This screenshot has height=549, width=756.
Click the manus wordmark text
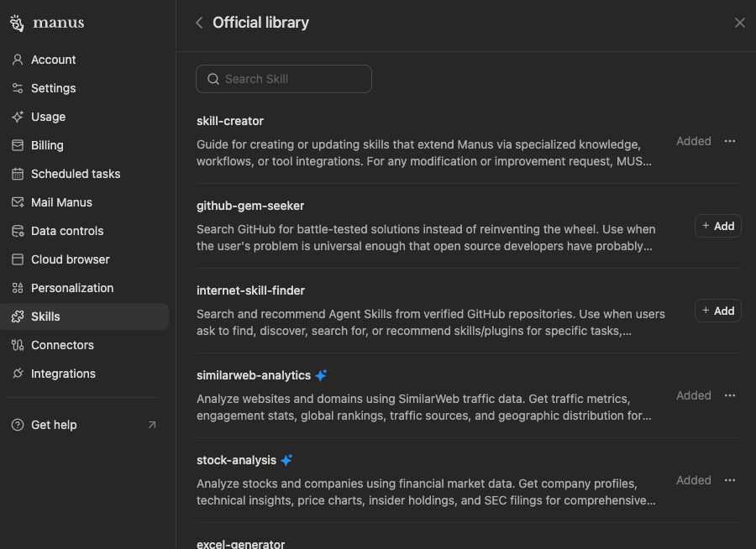pyautogui.click(x=58, y=23)
